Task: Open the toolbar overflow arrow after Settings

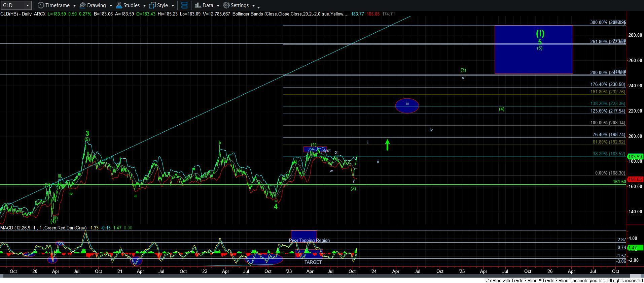Action: 258,7
